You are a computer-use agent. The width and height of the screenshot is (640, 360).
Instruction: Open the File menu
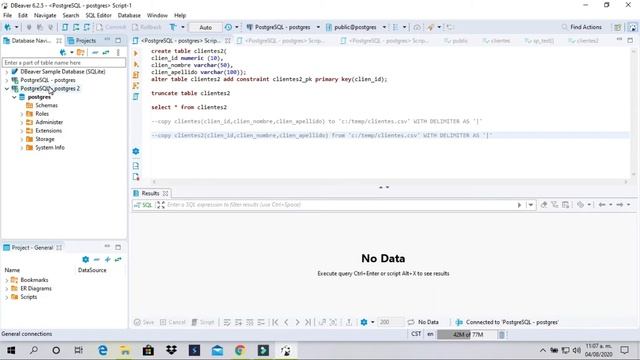7,15
